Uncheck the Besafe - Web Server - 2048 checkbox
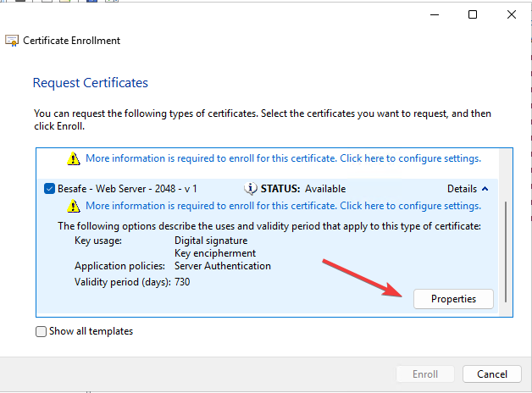 coord(49,189)
